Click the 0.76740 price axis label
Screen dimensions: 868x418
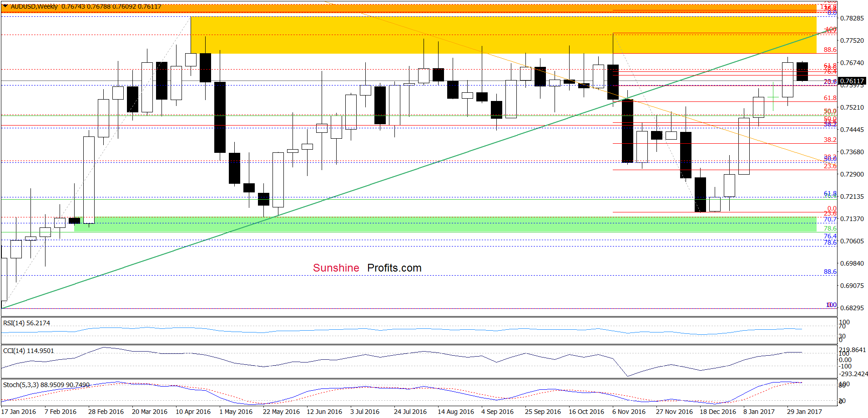pyautogui.click(x=852, y=63)
